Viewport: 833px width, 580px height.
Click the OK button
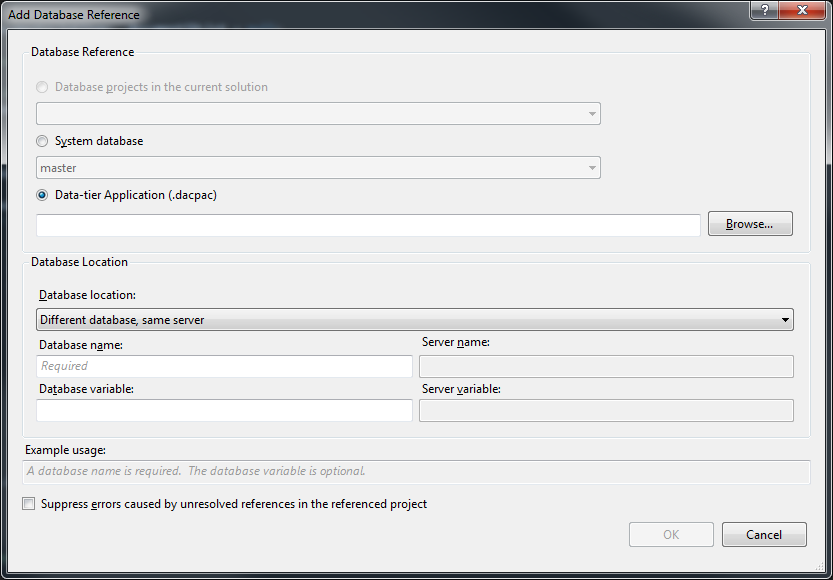[x=671, y=534]
